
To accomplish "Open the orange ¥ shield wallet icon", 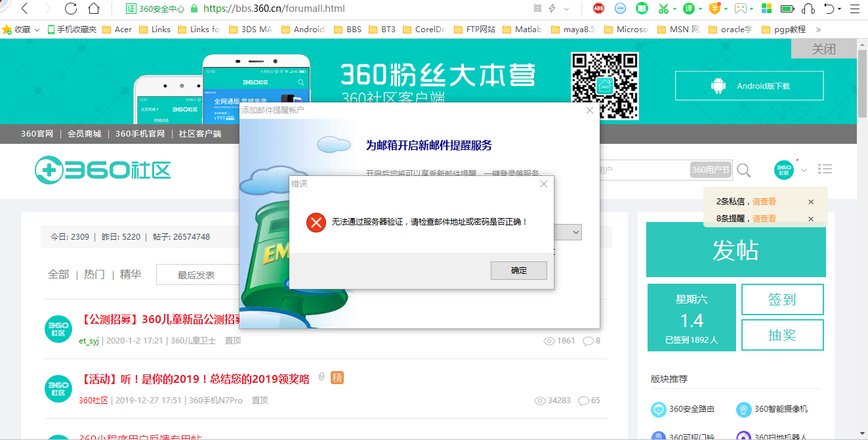I will click(714, 9).
